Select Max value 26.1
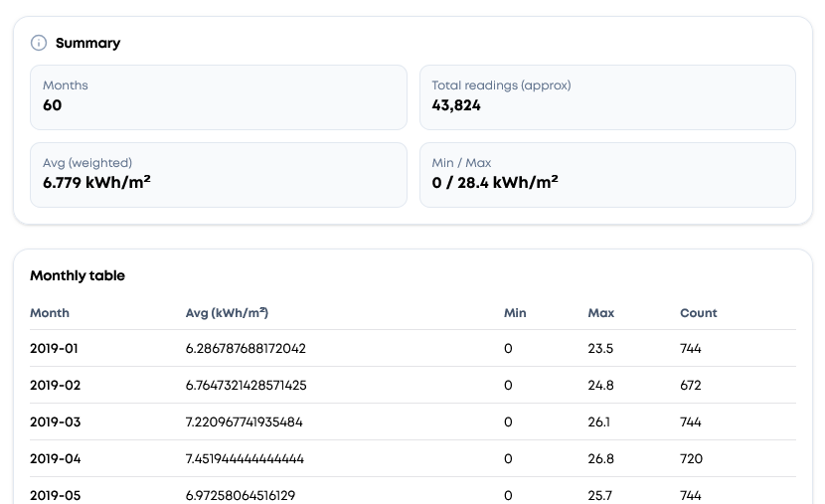 [x=598, y=421]
